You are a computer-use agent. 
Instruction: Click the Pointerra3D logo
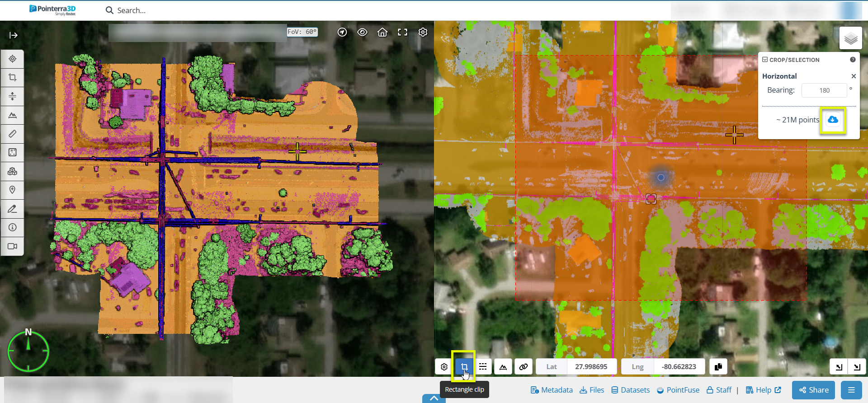pyautogui.click(x=52, y=10)
